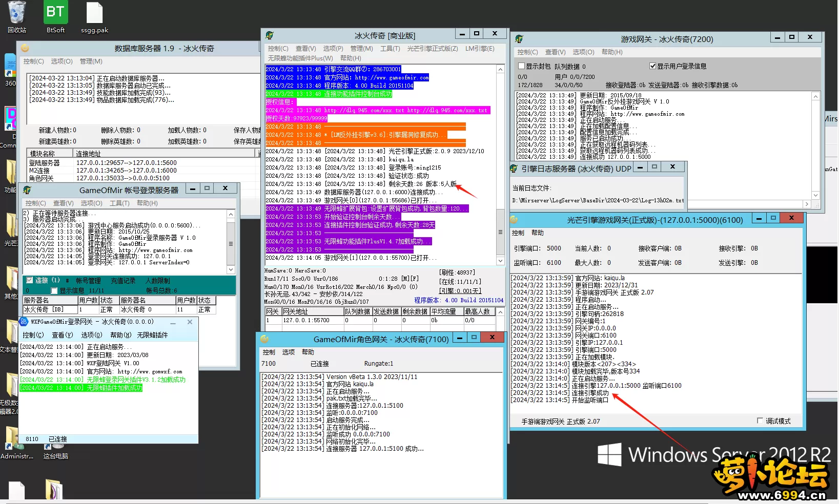
Task: Click the 引擎日志服务器 UDP window's title icon
Action: [514, 169]
